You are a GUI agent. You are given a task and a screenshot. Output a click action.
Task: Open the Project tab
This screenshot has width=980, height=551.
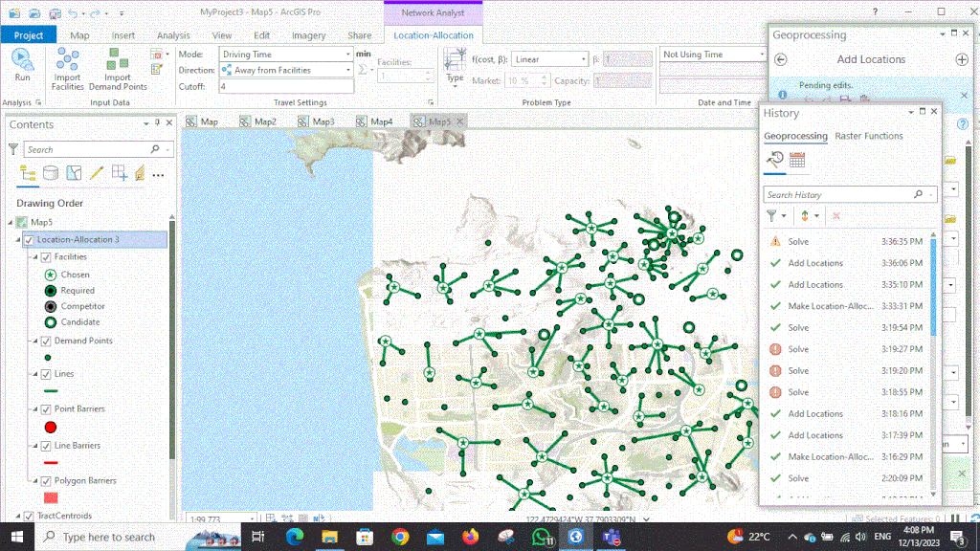coord(29,35)
